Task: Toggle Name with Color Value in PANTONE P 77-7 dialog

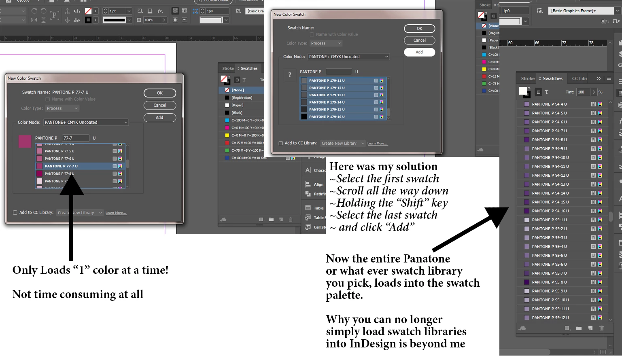Action: [47, 99]
